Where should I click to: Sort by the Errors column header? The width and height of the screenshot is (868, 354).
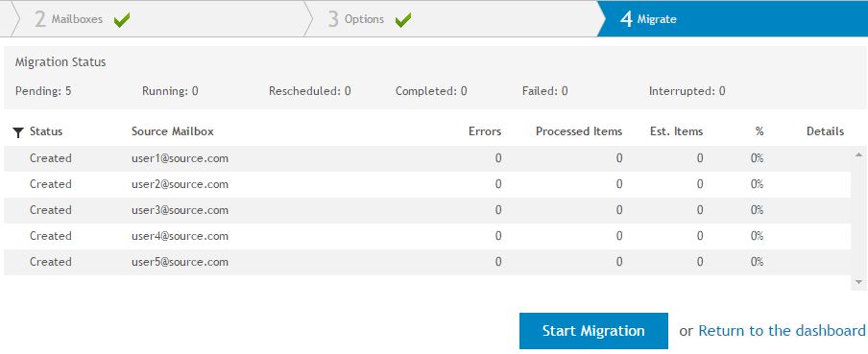[485, 131]
